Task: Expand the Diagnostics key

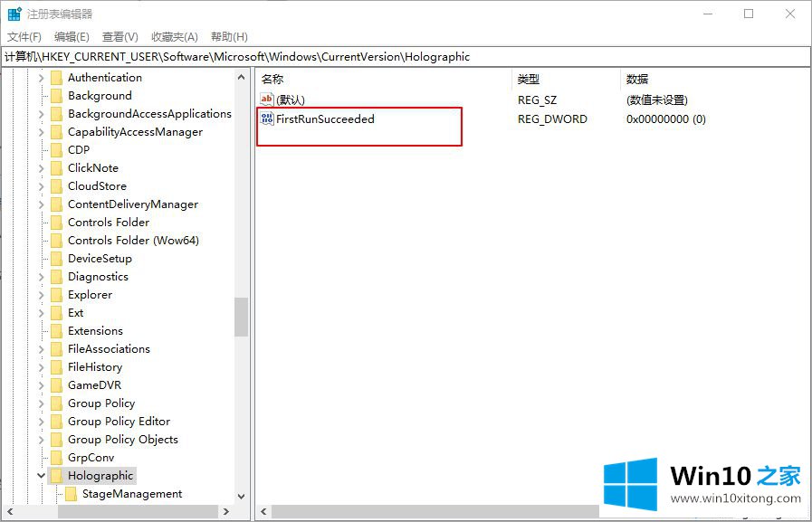Action: coord(41,278)
